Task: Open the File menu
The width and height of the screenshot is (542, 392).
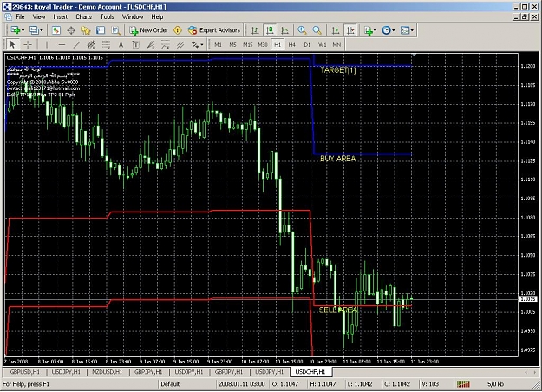Action: 20,17
